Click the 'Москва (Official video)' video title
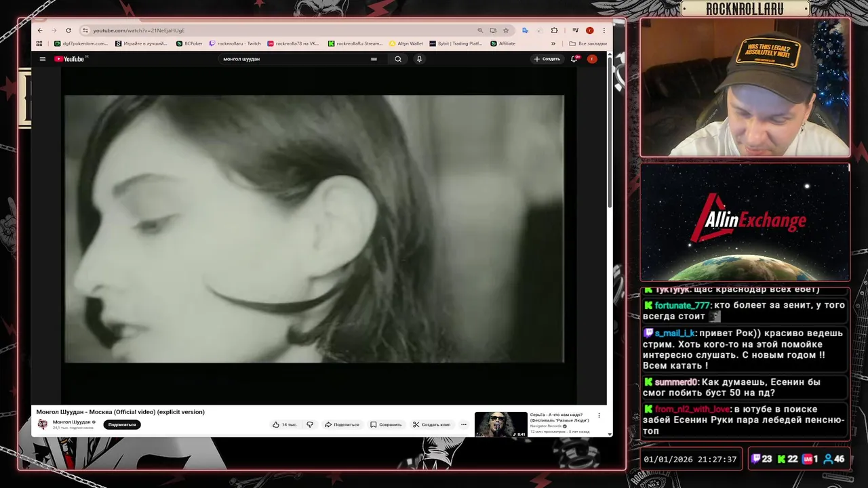 120,412
